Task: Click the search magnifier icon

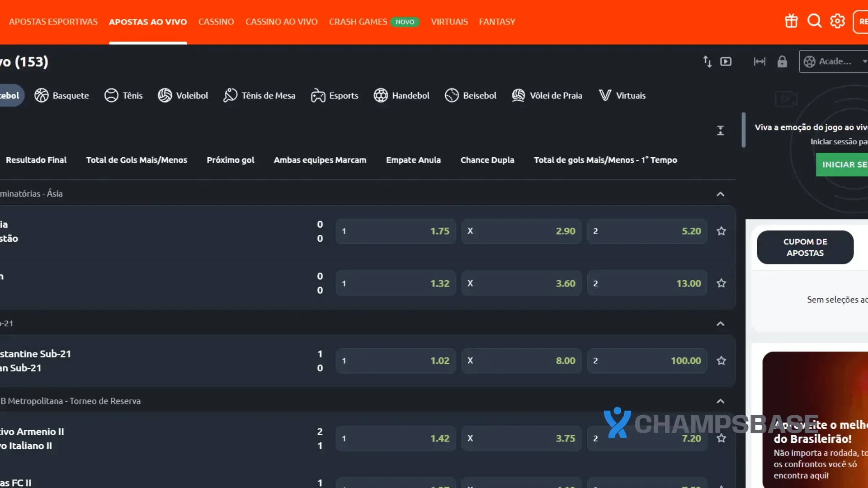Action: point(814,21)
